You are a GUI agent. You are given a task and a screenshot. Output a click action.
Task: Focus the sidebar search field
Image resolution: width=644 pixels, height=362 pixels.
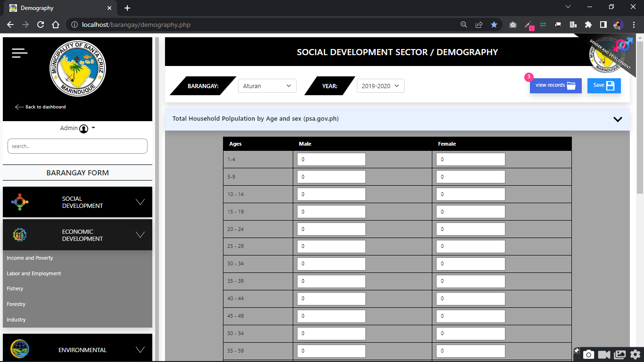[x=77, y=146]
